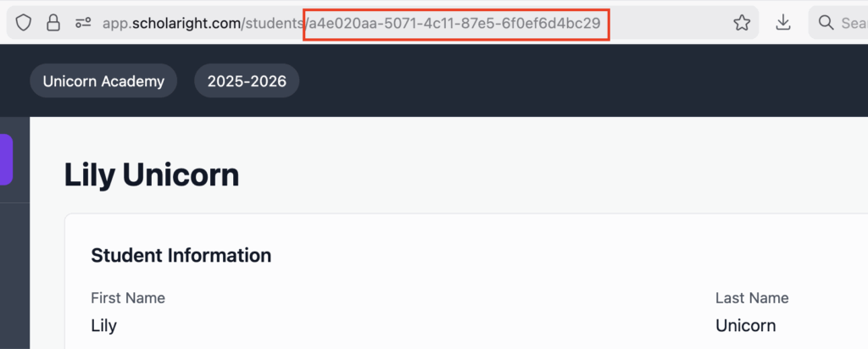Click the app.scholaright.com domain in address bar
The height and width of the screenshot is (349, 868).
pos(170,23)
